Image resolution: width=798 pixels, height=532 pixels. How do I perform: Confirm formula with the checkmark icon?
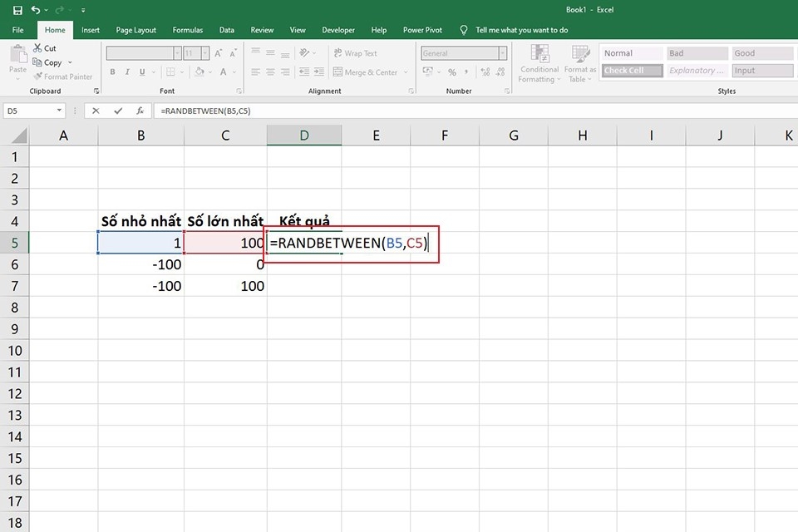118,111
